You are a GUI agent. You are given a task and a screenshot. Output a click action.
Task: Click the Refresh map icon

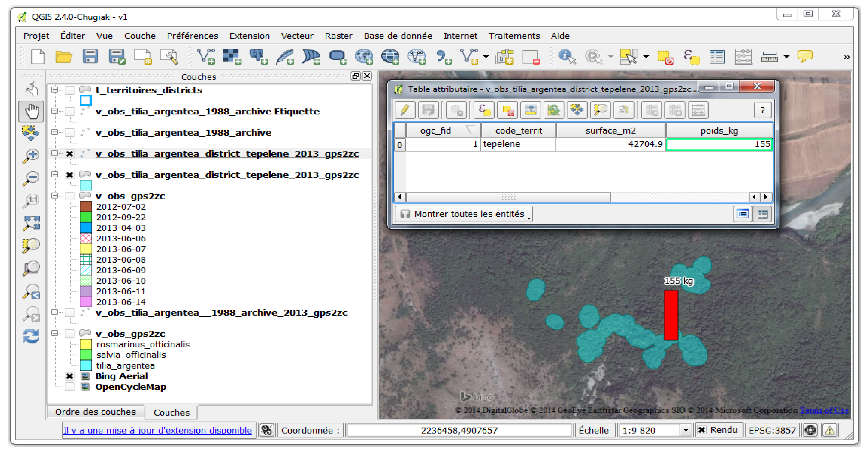point(31,336)
